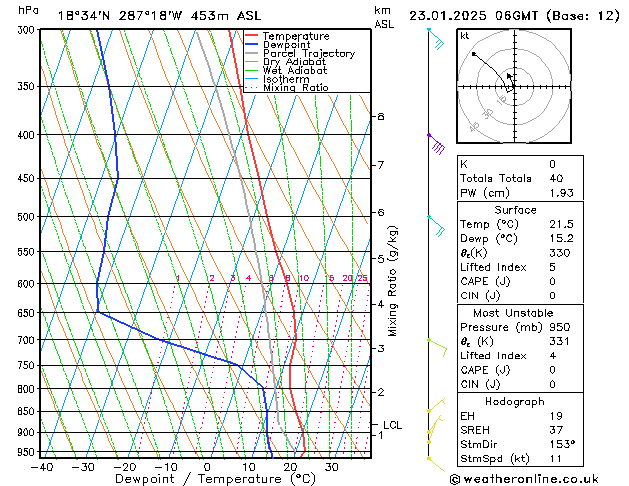Screen dimensions: 629x486
Task: Click the surface theta-e value 330
Action: pos(560,253)
